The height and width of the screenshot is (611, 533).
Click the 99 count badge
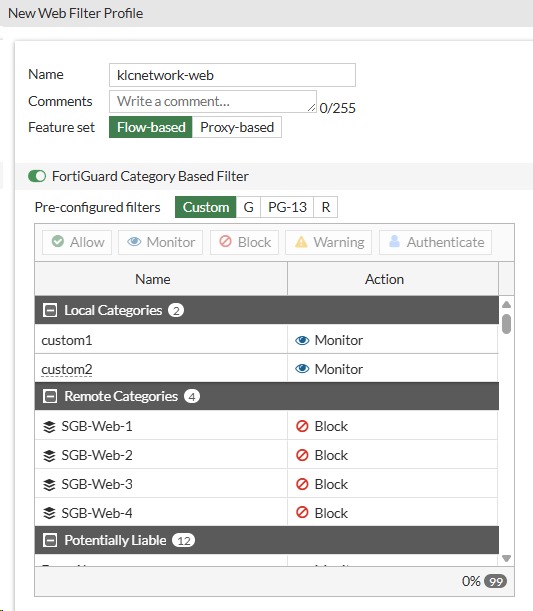[495, 581]
